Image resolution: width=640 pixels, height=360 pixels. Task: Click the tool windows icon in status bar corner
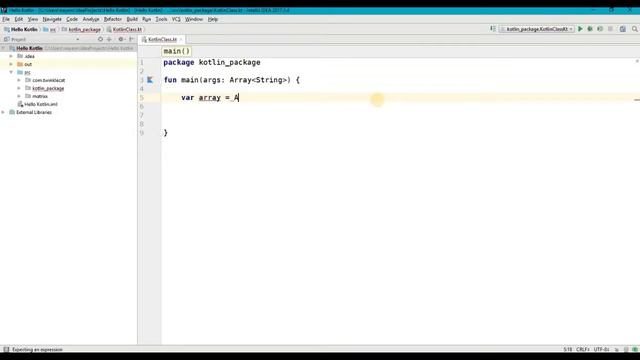6,349
